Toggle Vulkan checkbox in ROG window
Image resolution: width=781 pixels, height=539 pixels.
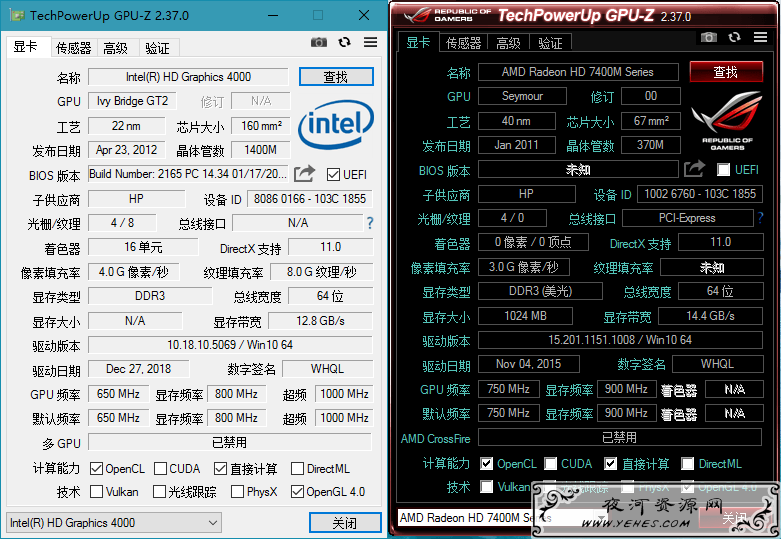tap(487, 486)
